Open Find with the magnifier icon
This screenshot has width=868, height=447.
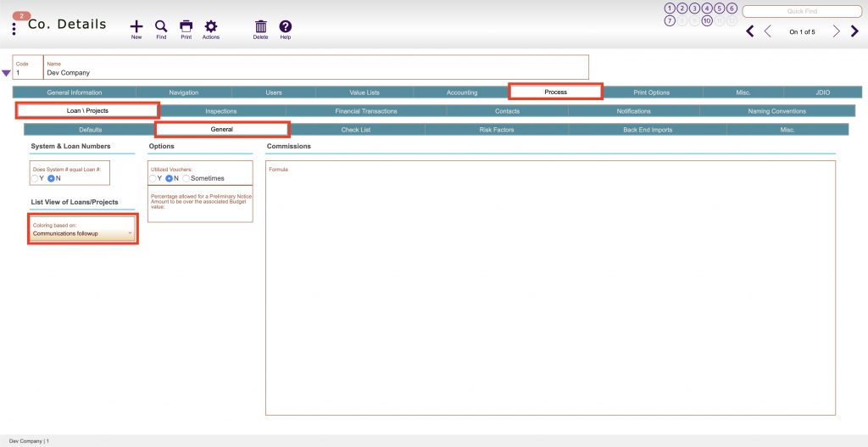[161, 26]
